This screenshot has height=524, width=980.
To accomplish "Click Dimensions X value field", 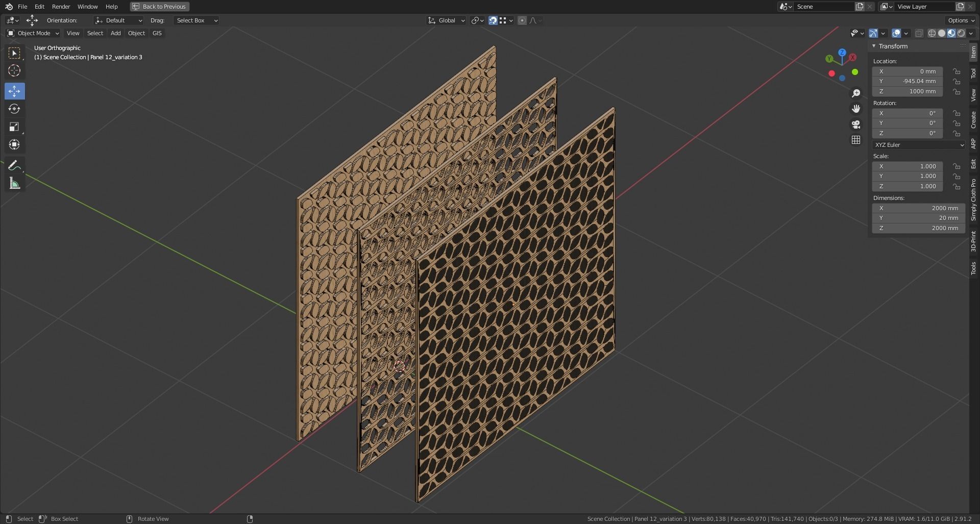I will 919,208.
